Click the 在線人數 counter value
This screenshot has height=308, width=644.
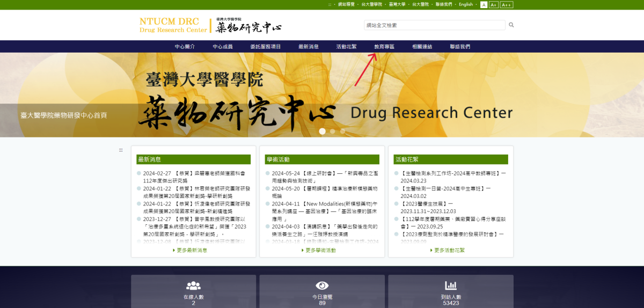[x=193, y=303]
